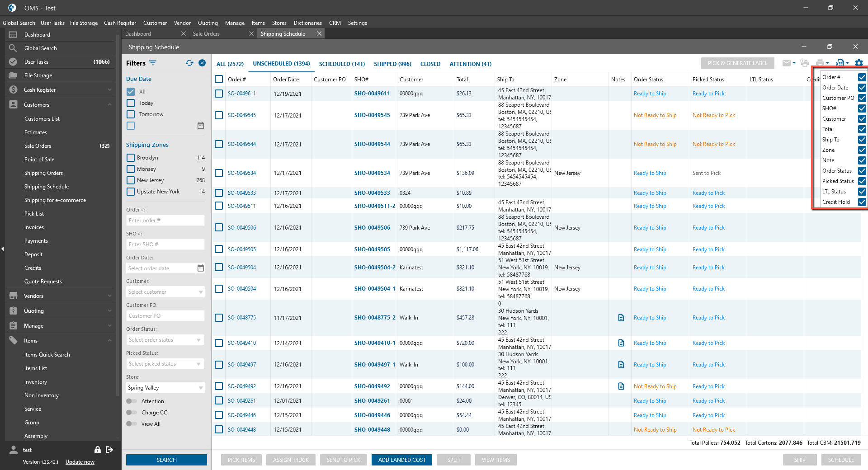Screen dimensions: 868x470
Task: Click the Enter order # input field
Action: (x=165, y=221)
